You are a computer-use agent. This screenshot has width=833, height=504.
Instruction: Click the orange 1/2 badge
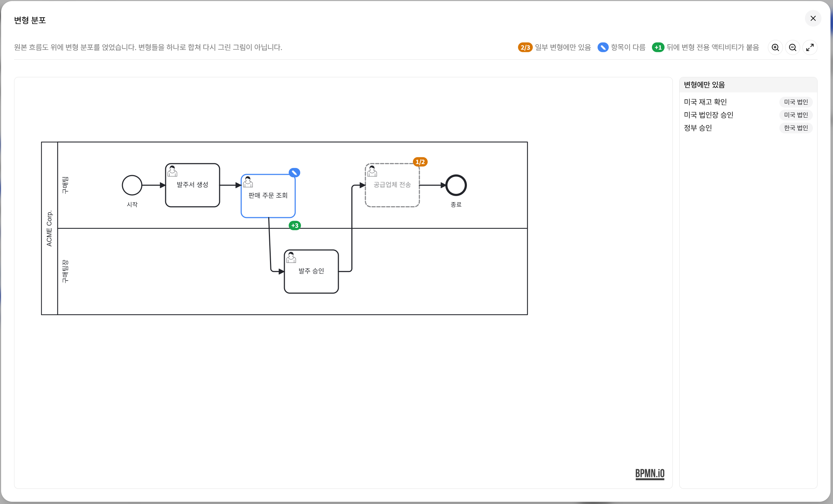[x=420, y=162]
